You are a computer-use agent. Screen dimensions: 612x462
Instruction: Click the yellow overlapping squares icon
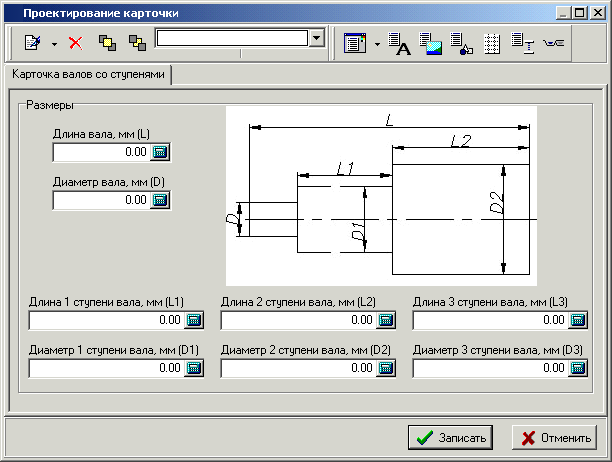pyautogui.click(x=107, y=43)
